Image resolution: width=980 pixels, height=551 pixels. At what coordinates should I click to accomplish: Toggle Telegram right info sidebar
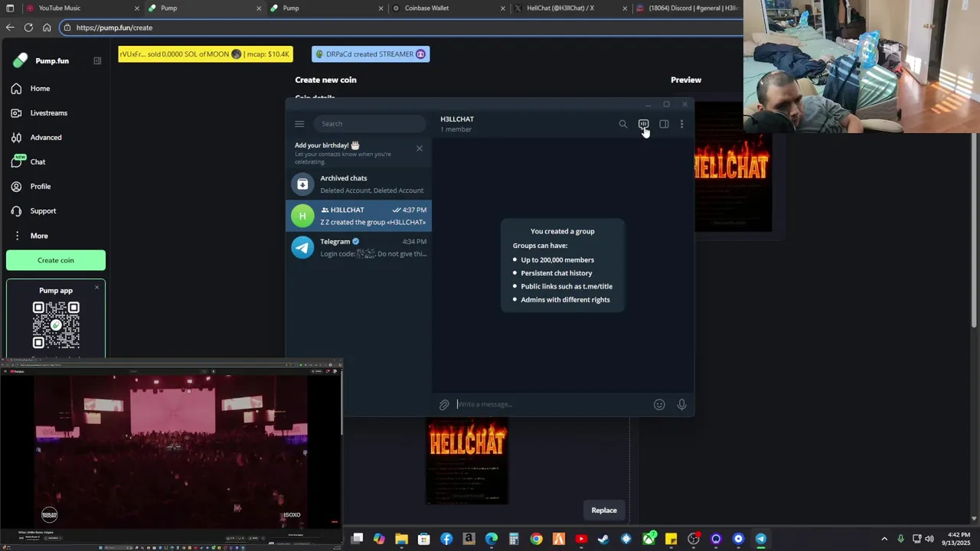[x=664, y=124]
